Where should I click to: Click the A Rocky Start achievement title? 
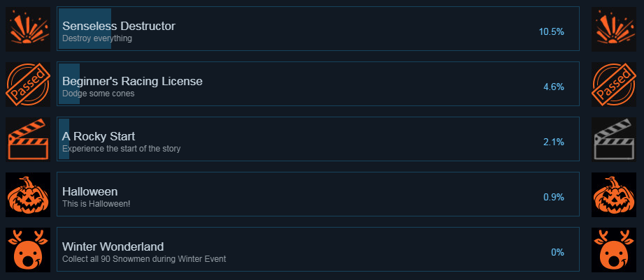pos(99,136)
